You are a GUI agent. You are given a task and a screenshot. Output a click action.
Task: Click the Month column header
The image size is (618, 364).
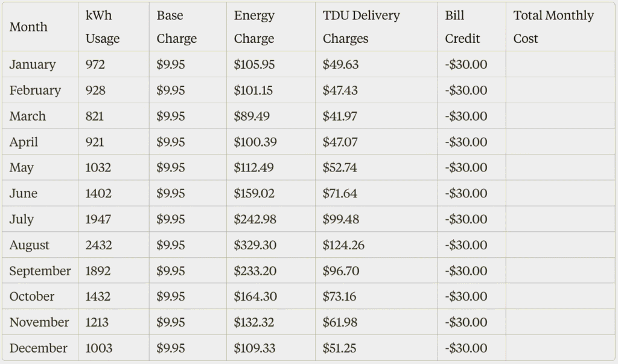click(28, 27)
